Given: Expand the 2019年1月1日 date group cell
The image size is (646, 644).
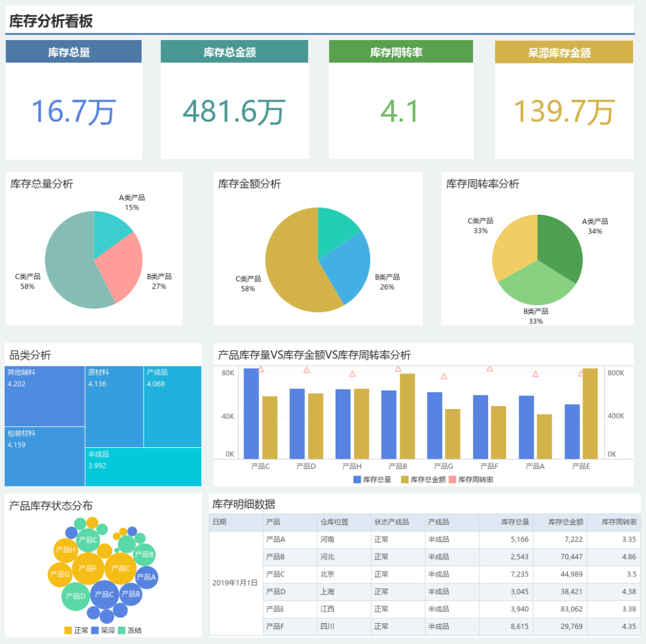Looking at the screenshot, I should (235, 582).
